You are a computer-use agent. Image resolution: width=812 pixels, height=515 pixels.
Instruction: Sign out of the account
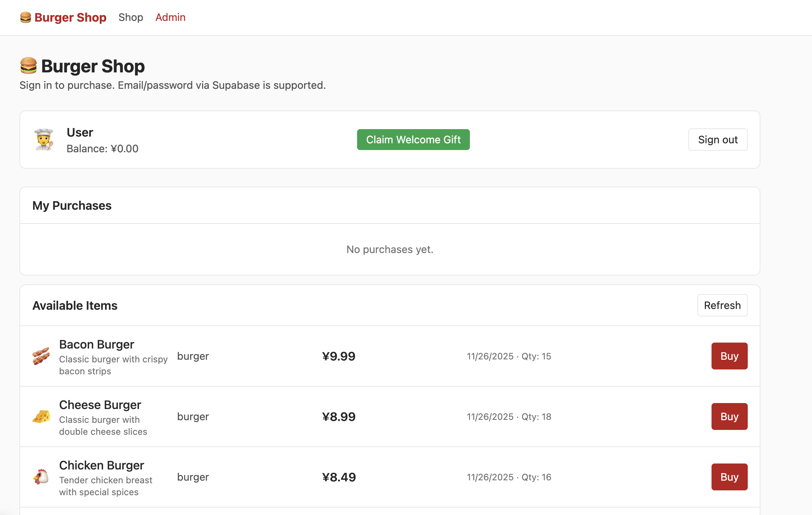tap(718, 140)
